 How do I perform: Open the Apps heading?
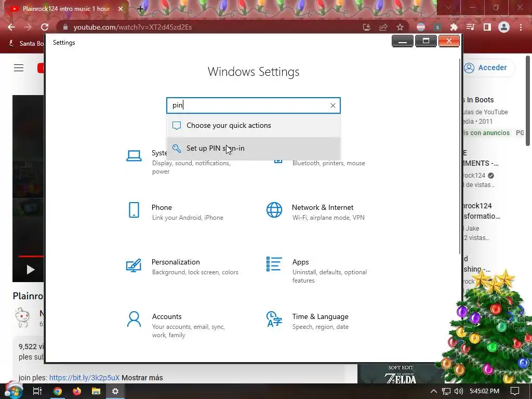tap(300, 262)
